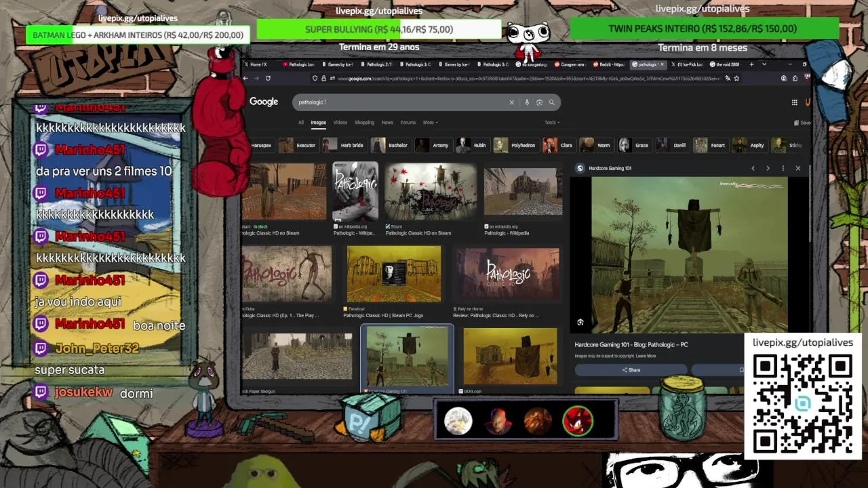Start voice search with the microphone icon

pos(527,102)
